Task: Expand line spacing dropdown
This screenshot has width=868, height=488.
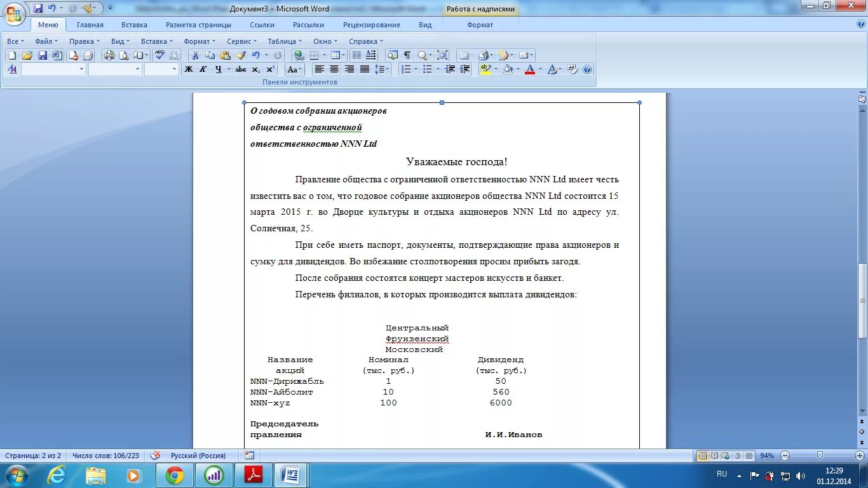Action: (387, 69)
